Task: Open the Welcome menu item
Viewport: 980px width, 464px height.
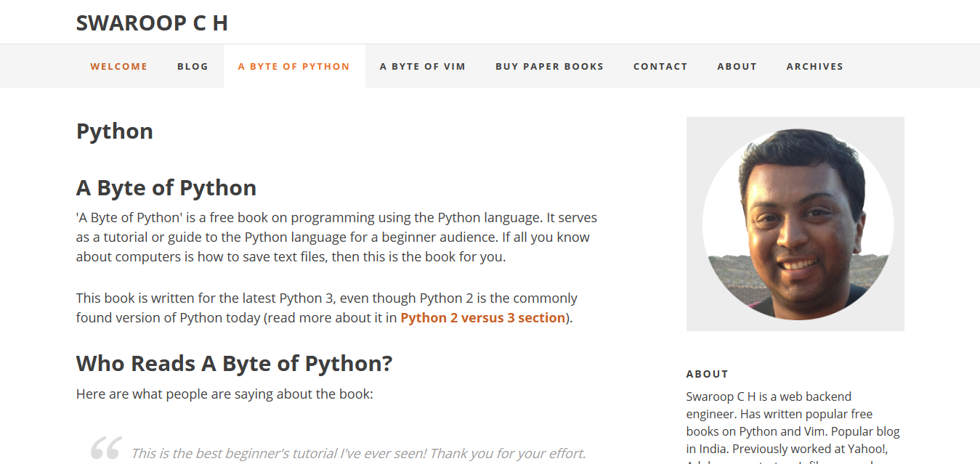Action: (118, 65)
